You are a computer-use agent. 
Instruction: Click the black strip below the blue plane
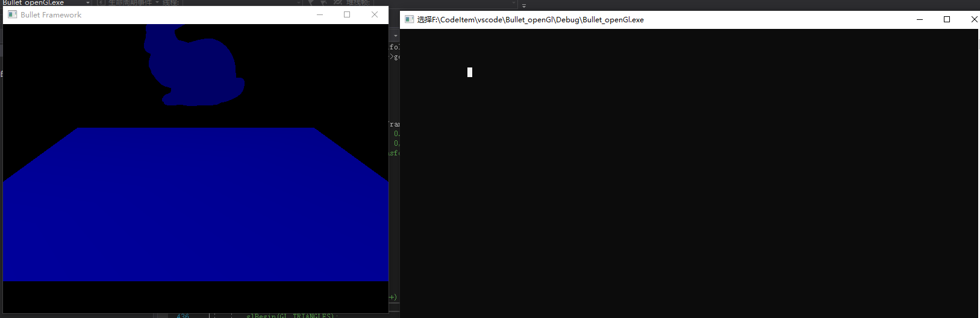pyautogui.click(x=196, y=296)
